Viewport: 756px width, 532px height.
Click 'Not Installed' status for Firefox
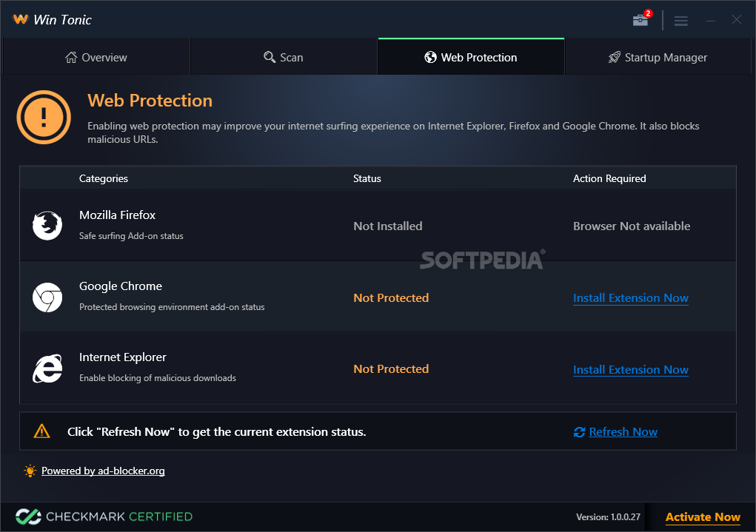(x=388, y=226)
